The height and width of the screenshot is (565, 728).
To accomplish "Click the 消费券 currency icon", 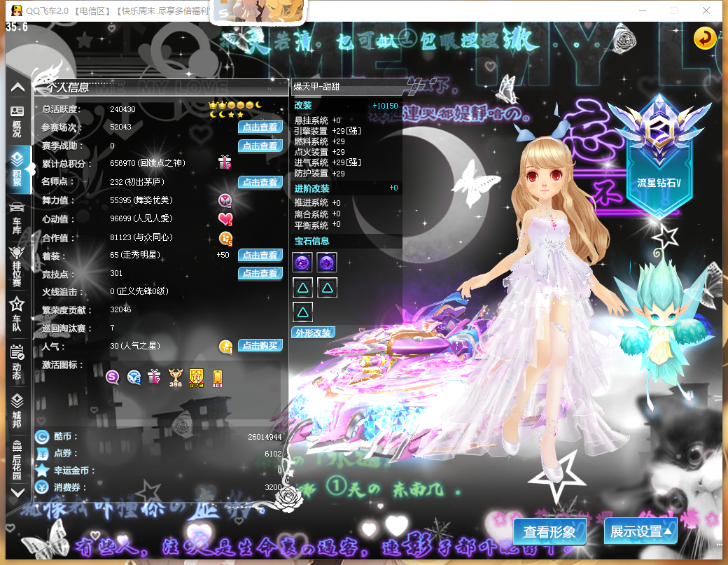I will pos(42,487).
